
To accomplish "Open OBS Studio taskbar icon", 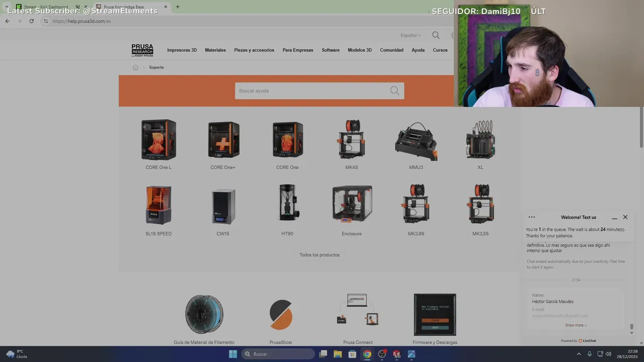I will pos(382,354).
